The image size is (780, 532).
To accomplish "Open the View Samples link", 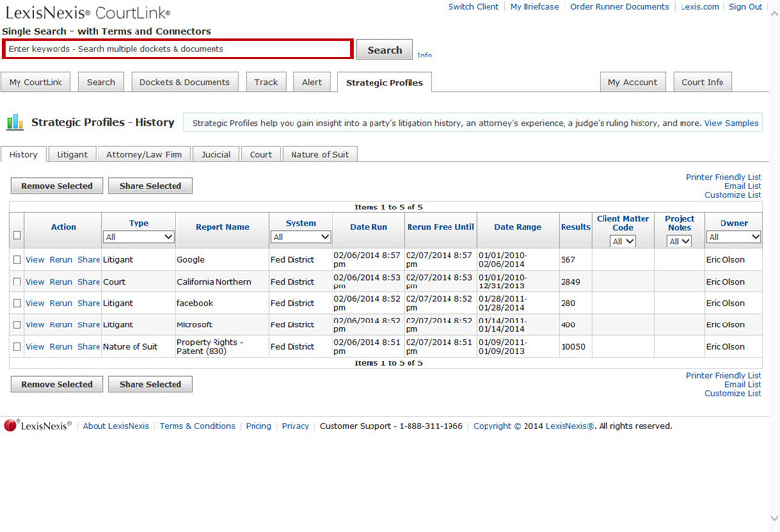I will [x=730, y=123].
